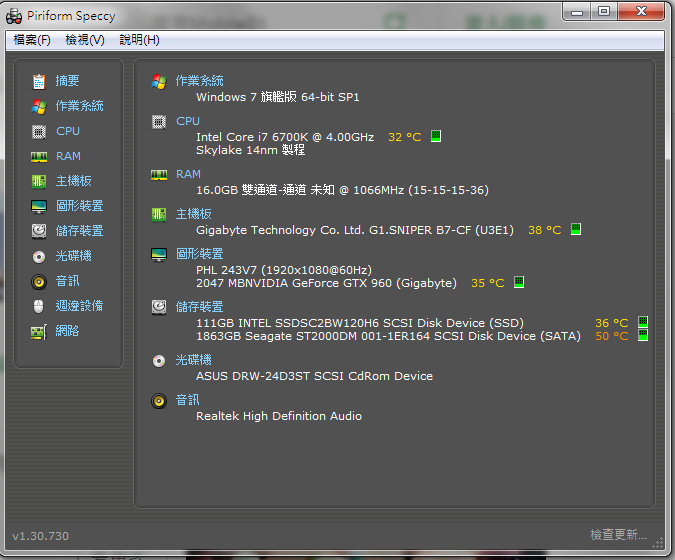675x560 pixels.
Task: Click Intel Core i7 6700K @ 4.00GHz text
Action: coord(285,137)
